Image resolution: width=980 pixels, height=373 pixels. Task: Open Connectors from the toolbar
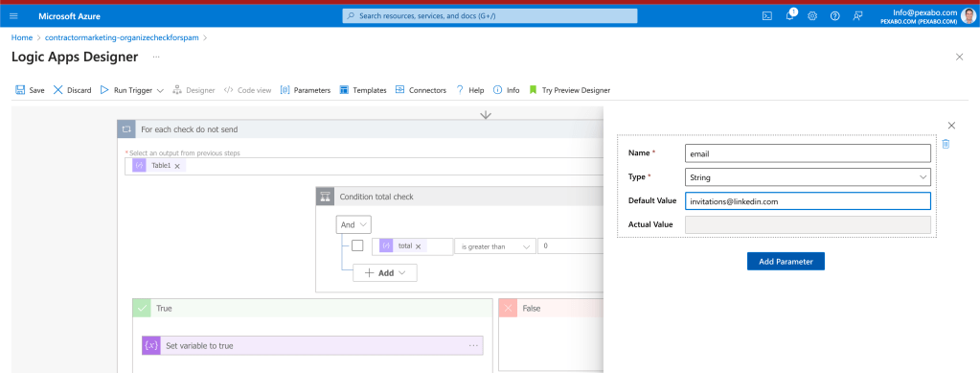click(x=420, y=90)
